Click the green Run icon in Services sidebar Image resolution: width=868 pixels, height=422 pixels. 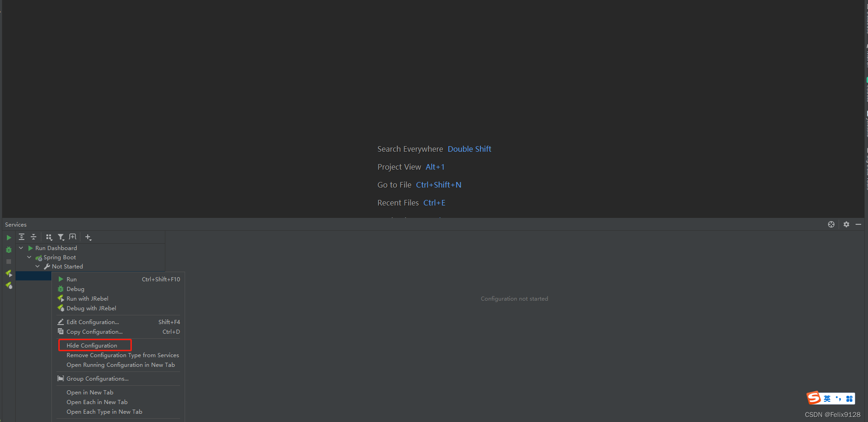pyautogui.click(x=9, y=238)
